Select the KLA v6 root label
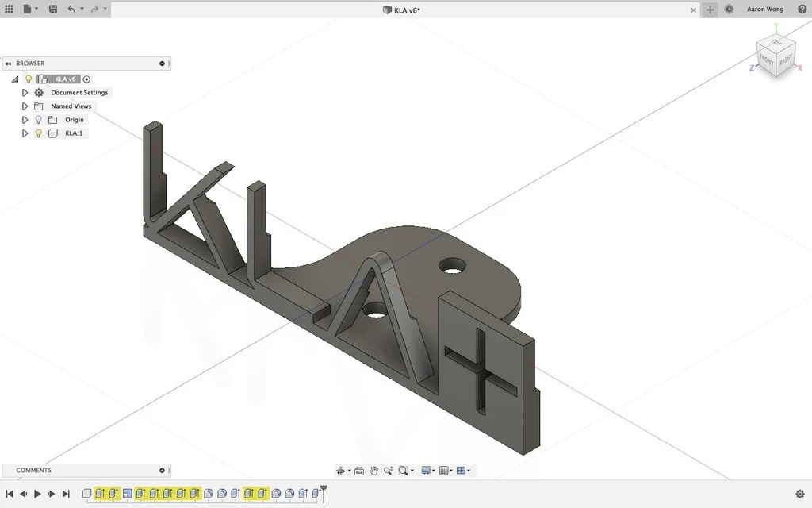Viewport: 812px width, 508px height. 65,79
